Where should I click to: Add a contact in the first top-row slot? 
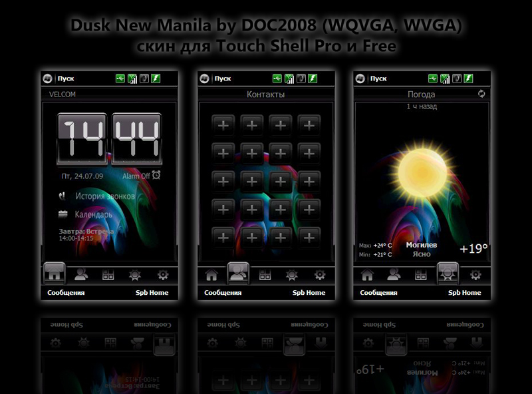click(223, 126)
